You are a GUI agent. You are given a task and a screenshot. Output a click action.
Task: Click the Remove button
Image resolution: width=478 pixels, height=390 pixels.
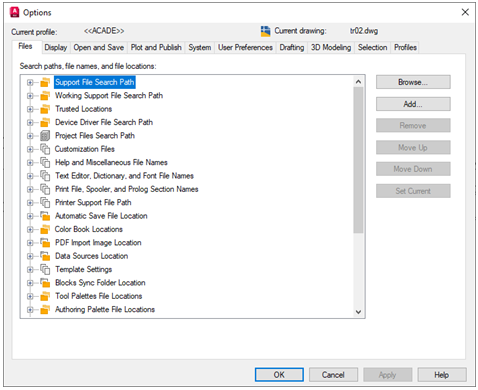(x=413, y=126)
